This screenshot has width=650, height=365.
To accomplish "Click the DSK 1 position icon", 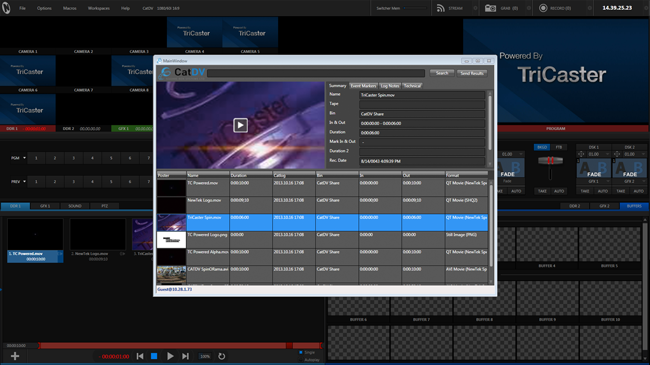I will (x=581, y=154).
